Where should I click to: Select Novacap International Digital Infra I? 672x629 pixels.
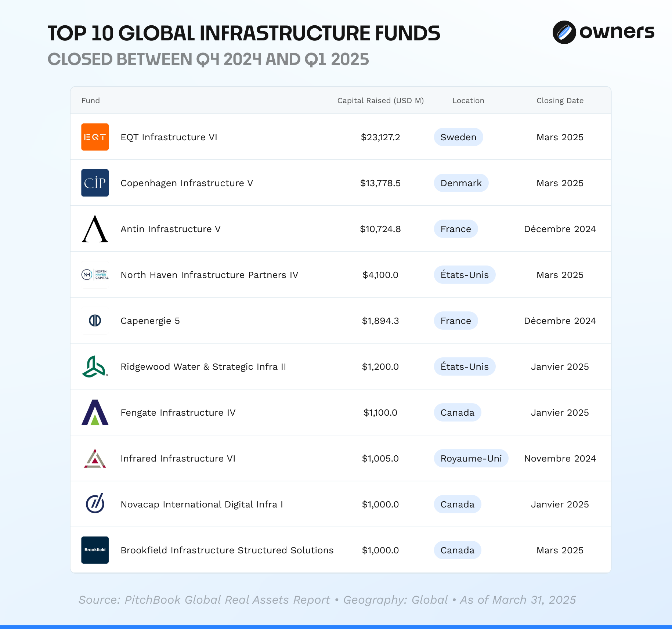(202, 504)
